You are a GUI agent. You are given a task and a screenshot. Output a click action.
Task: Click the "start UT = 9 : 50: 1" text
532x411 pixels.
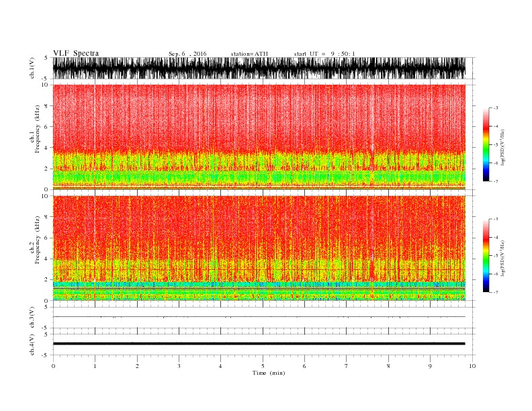point(324,54)
